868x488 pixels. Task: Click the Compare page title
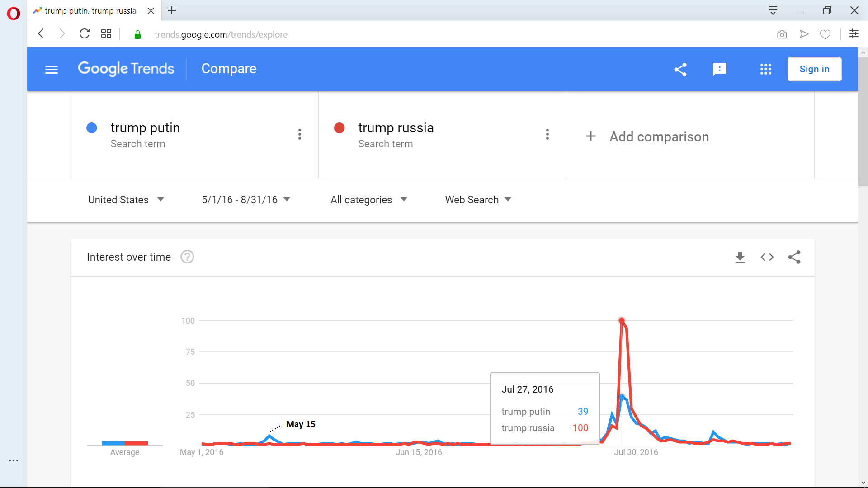[x=229, y=69]
